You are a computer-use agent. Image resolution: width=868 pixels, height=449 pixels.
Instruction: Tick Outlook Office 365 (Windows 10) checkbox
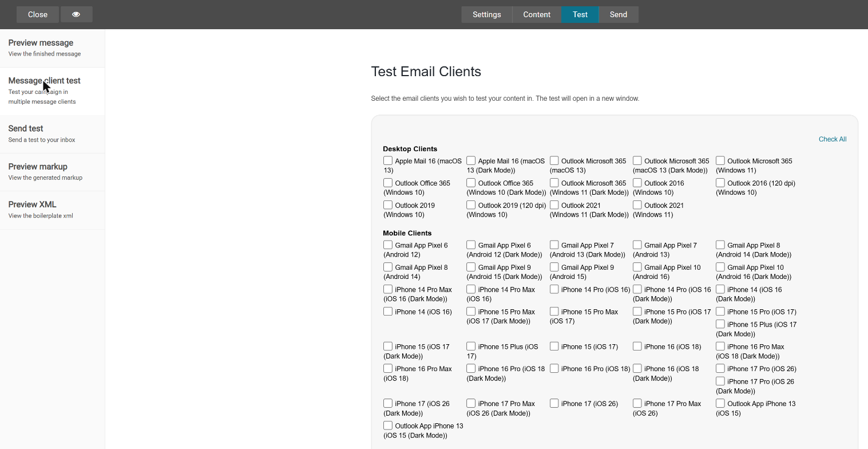(388, 183)
